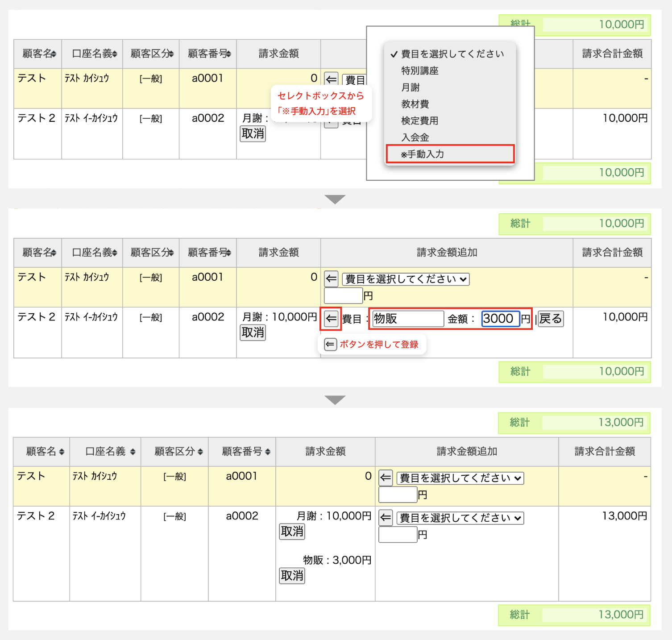Focus the 金額 field containing 3000
This screenshot has width=672, height=640.
click(x=500, y=319)
